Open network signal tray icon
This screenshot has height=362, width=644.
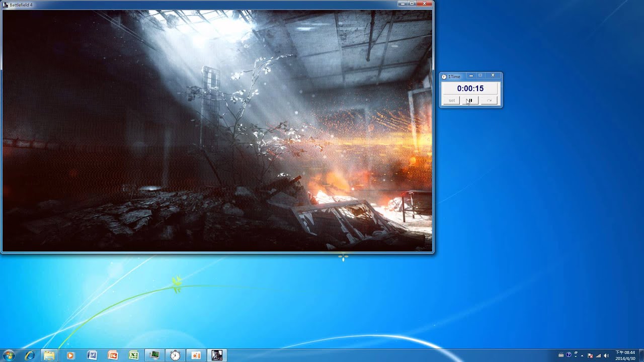pos(598,355)
